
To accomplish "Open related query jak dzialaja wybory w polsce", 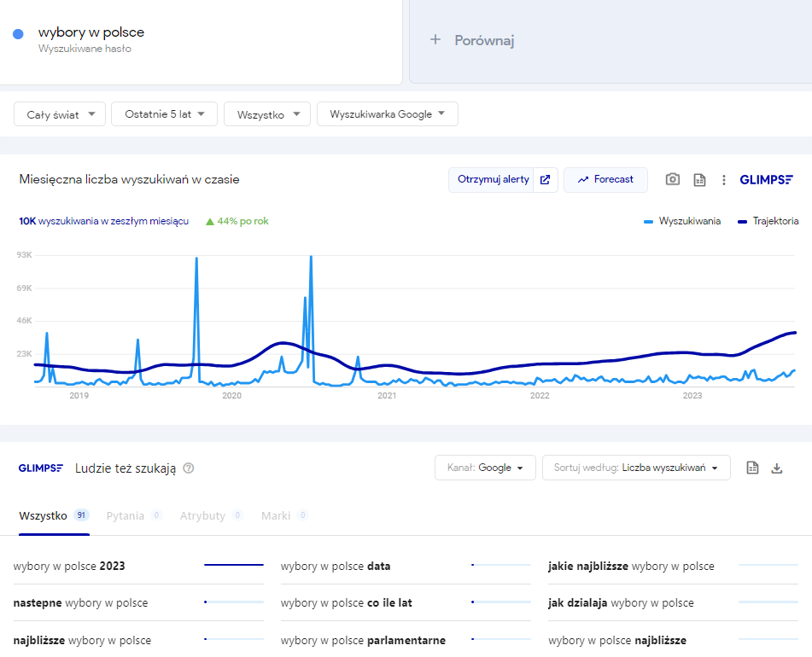I will (621, 602).
